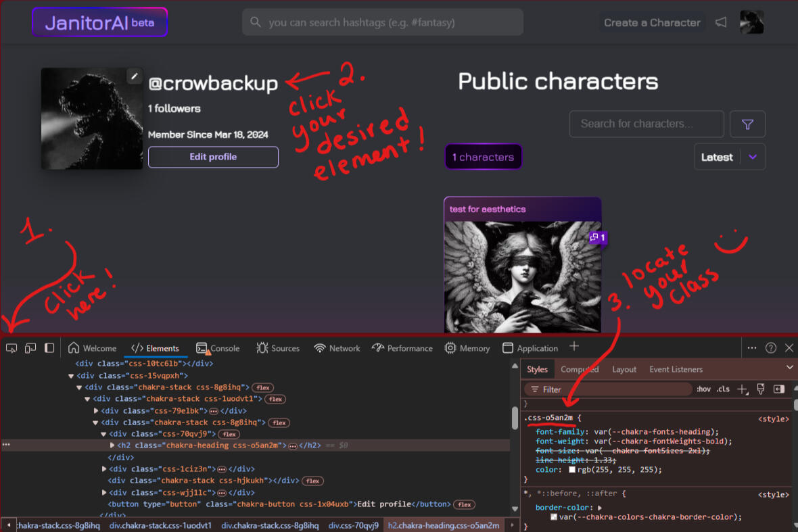The width and height of the screenshot is (798, 532).
Task: Change the DevTools dock side
Action: tap(49, 347)
